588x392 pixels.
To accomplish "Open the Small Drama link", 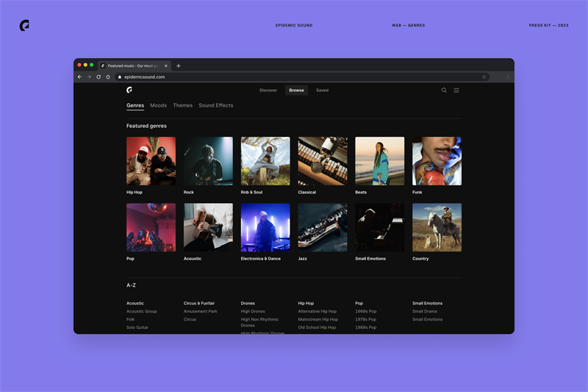I will tap(425, 311).
